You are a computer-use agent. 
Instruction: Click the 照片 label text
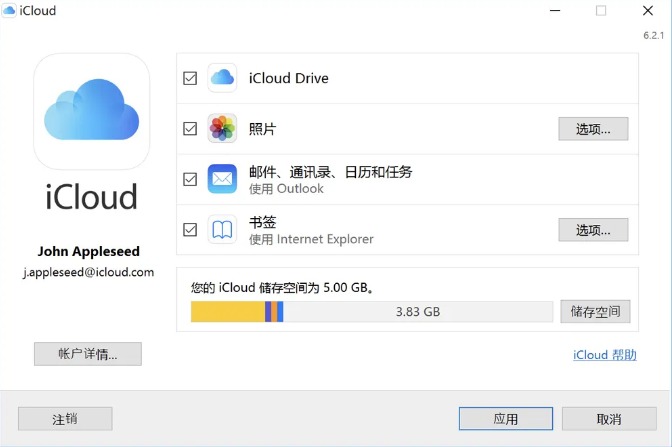262,129
